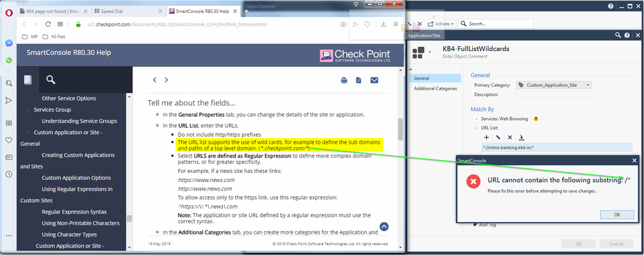Add a URL to the URL List
Viewport: 644px width, 255px height.
(x=486, y=138)
